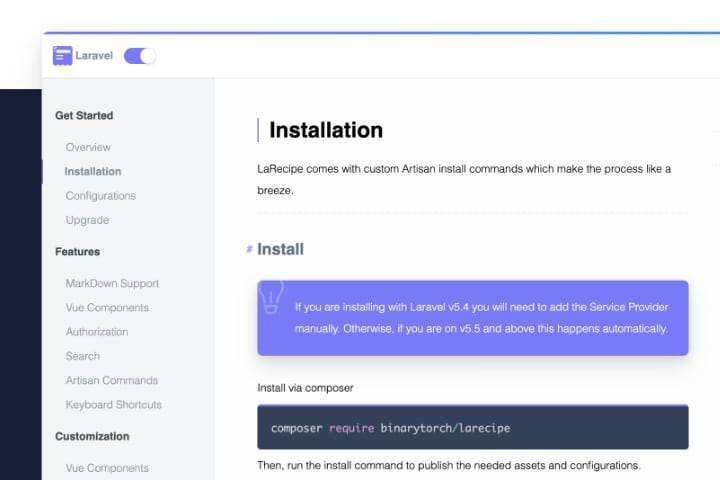Open the Search feature page
Viewport: 720px width, 480px height.
tap(83, 356)
